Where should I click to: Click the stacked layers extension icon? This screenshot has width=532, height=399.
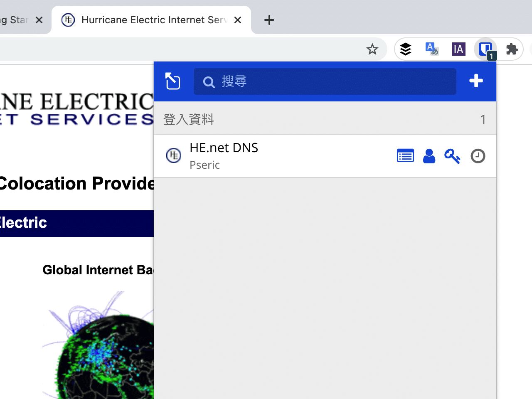click(x=405, y=49)
